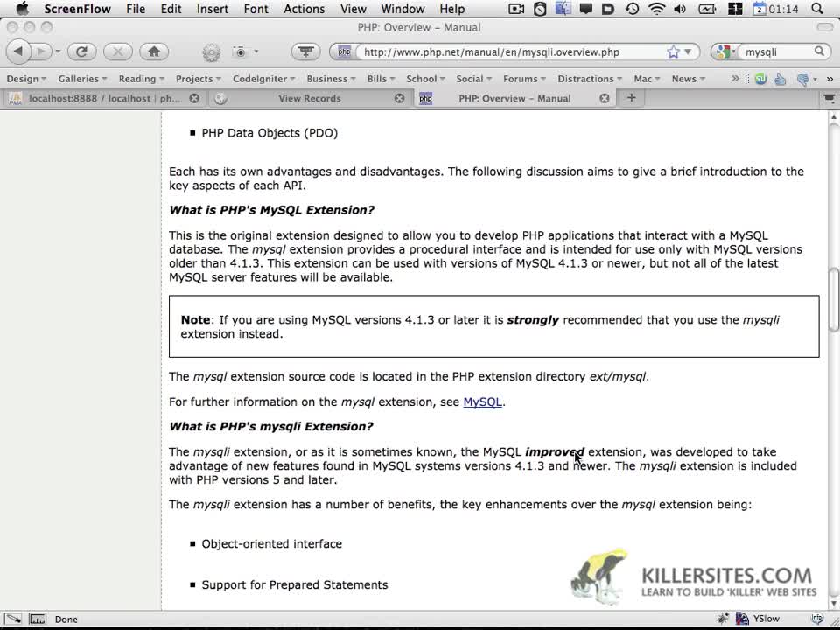Open the CodeIgniter bookmarks folder
The image size is (840, 630).
pyautogui.click(x=263, y=79)
